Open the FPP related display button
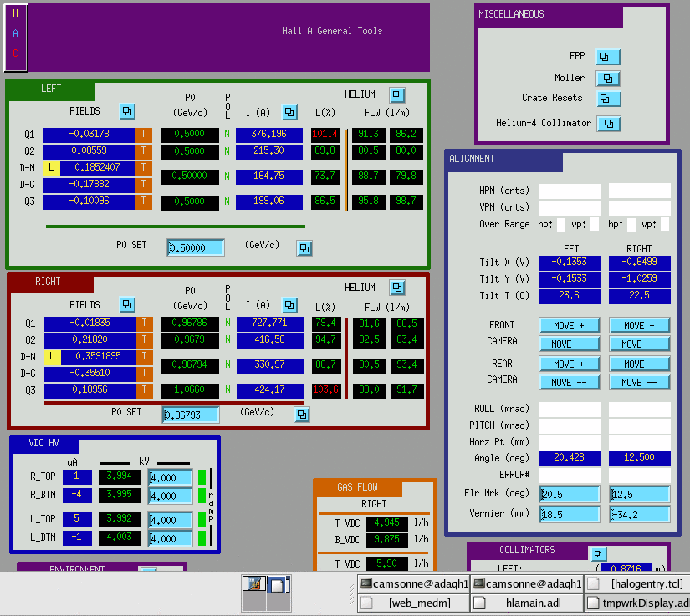690x616 pixels. [608, 57]
